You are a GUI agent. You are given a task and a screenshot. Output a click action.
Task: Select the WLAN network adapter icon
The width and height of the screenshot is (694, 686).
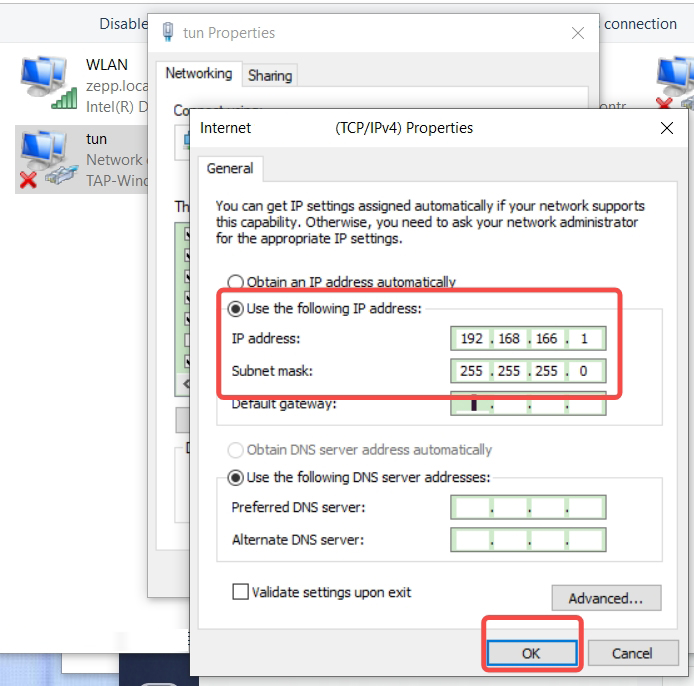[x=49, y=82]
